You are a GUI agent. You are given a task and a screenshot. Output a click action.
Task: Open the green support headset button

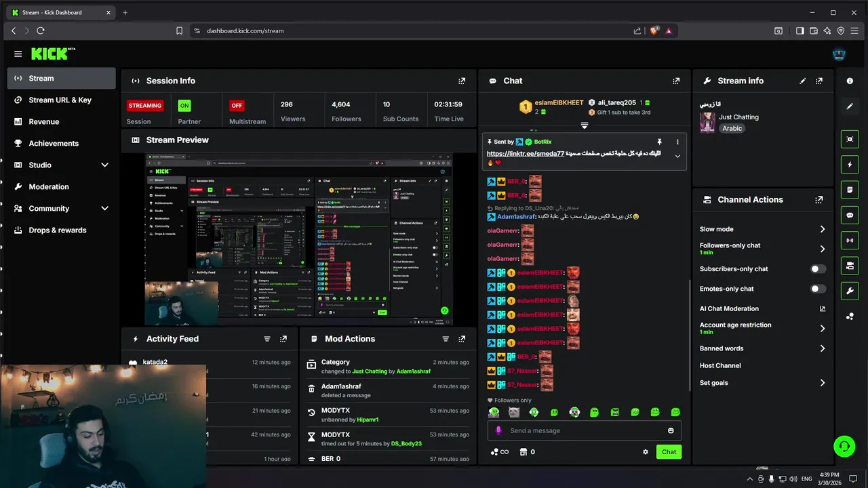pyautogui.click(x=844, y=446)
